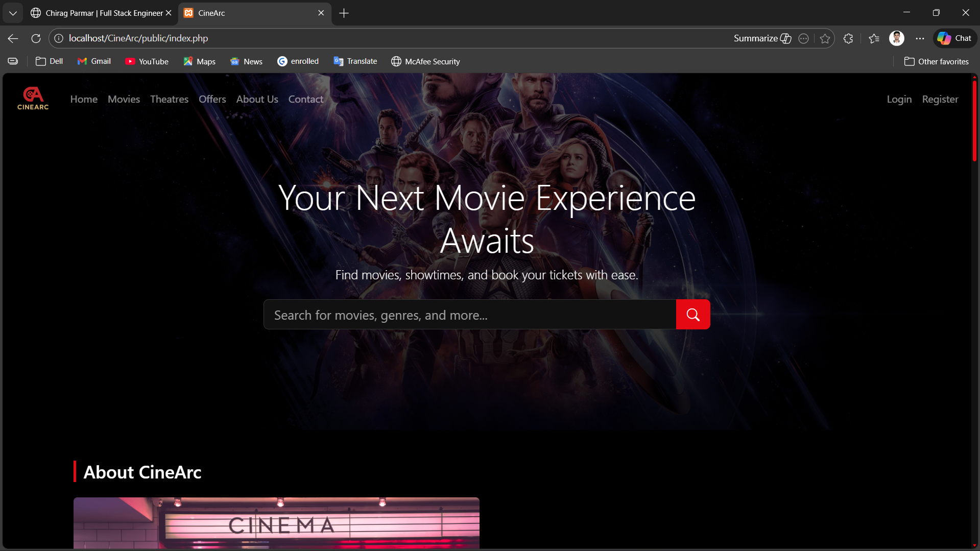980x551 pixels.
Task: Reload the CineArc page
Action: pyautogui.click(x=35, y=38)
